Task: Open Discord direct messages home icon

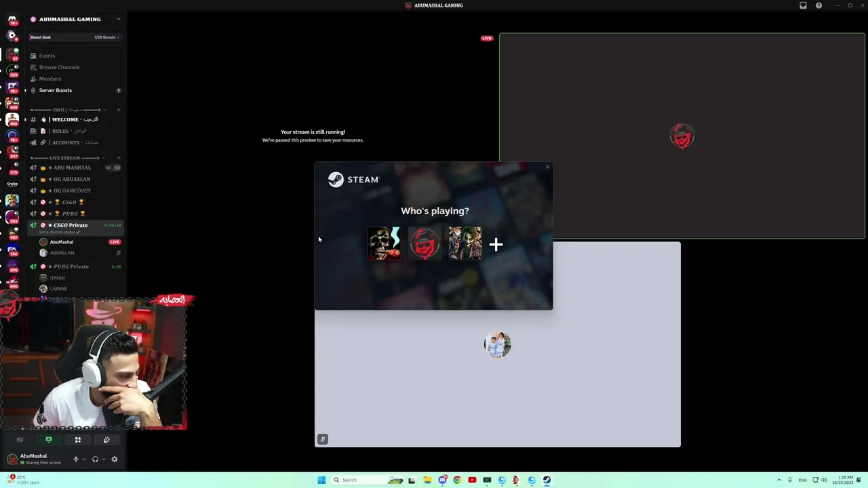Action: 12,19
